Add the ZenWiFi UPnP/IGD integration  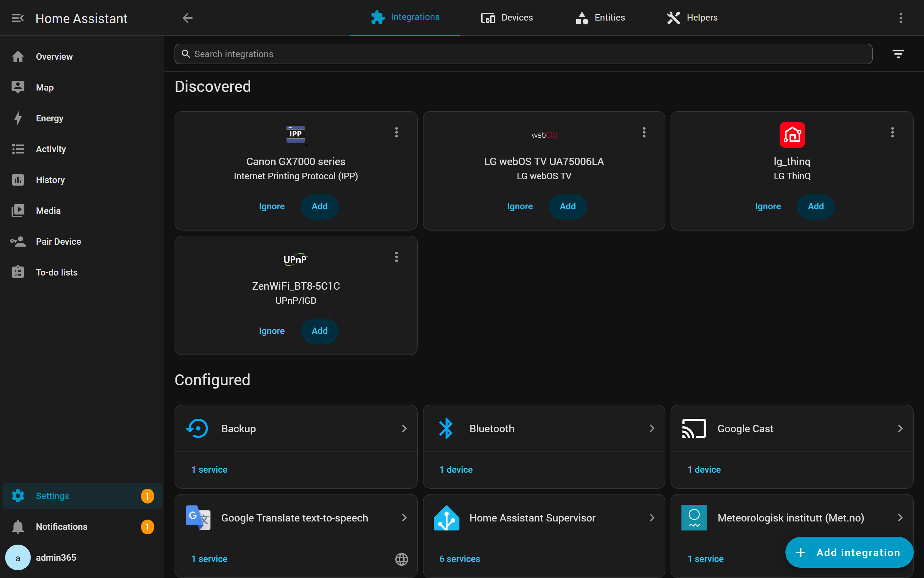(x=320, y=331)
